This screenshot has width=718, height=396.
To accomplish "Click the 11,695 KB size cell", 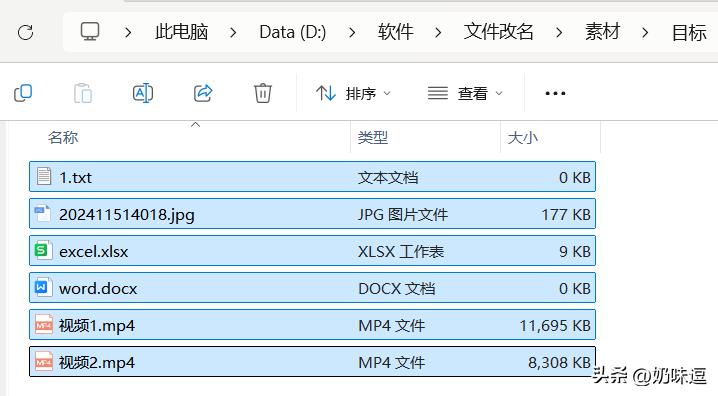I will click(555, 325).
